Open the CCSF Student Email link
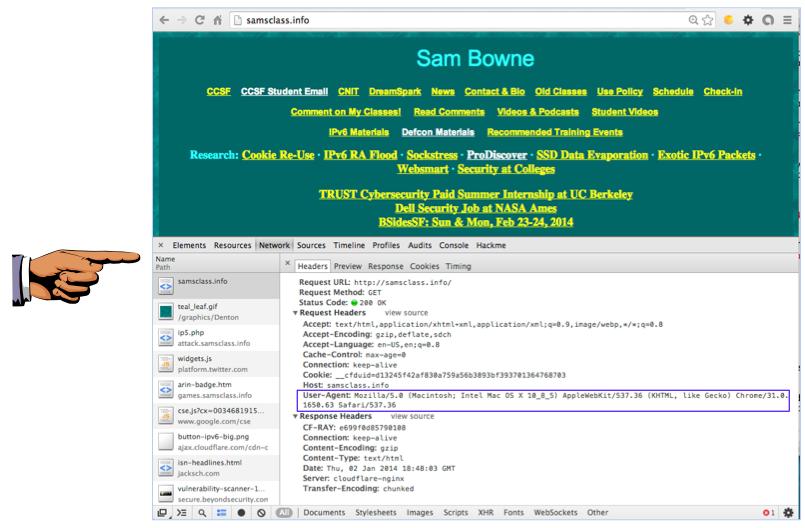The height and width of the screenshot is (528, 805). point(284,92)
